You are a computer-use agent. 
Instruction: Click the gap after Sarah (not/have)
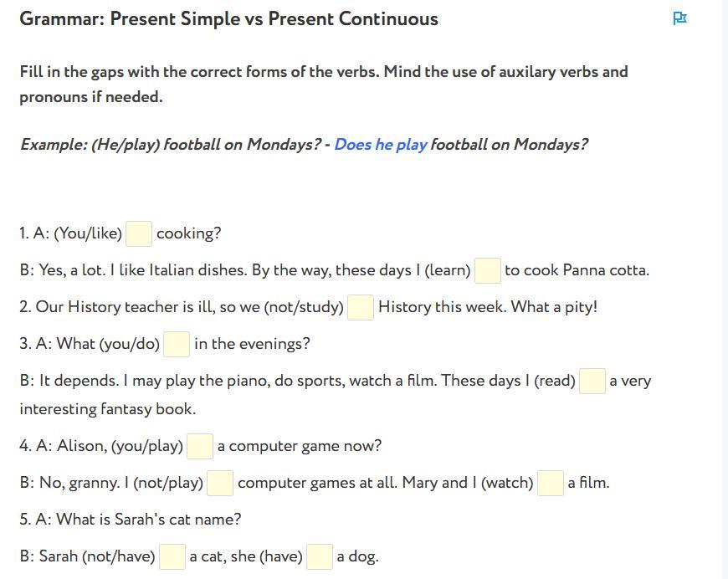pos(172,556)
